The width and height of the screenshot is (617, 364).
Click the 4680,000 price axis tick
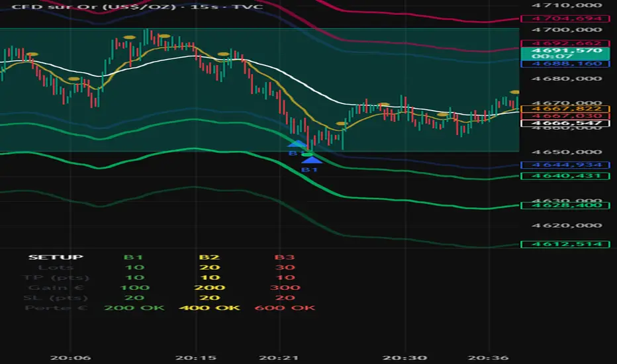click(x=567, y=78)
